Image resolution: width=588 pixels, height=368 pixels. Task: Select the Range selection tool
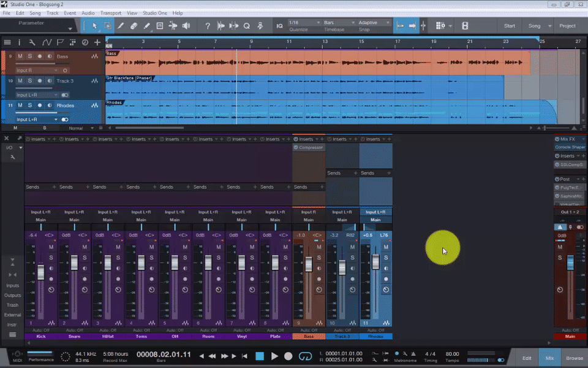click(x=108, y=26)
